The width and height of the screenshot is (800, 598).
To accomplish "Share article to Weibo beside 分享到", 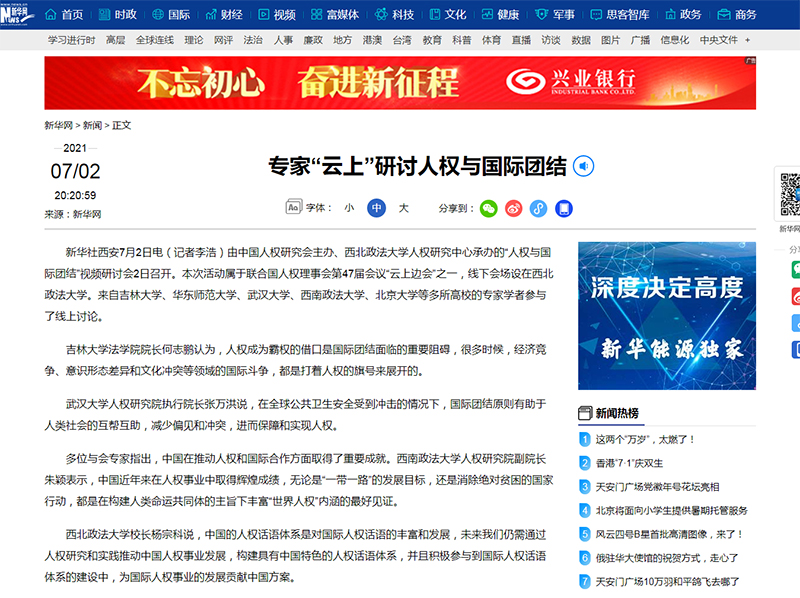I will tap(514, 208).
